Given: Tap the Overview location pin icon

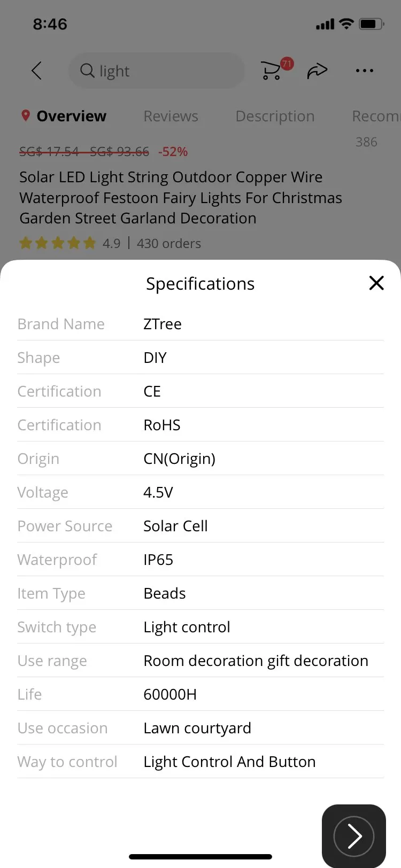Looking at the screenshot, I should coord(25,116).
